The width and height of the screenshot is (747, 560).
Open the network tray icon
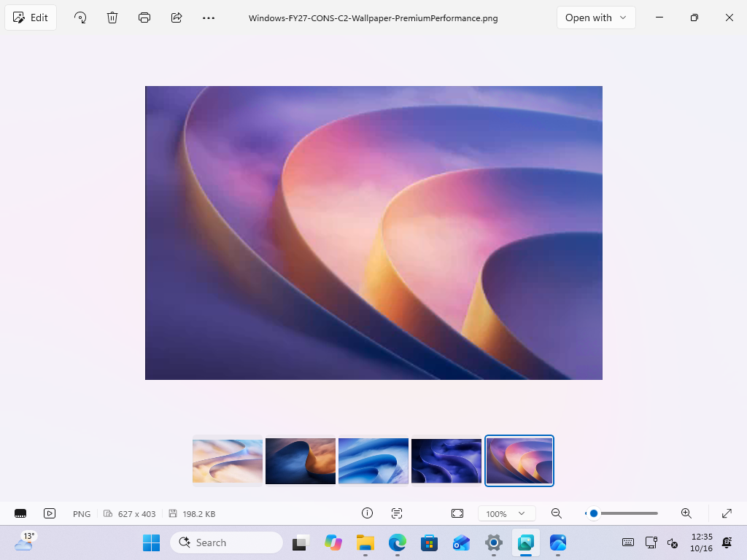pyautogui.click(x=651, y=542)
